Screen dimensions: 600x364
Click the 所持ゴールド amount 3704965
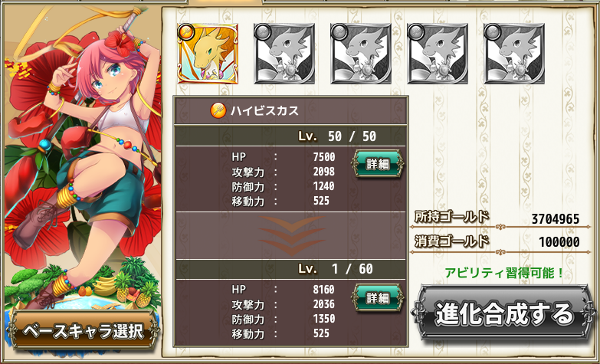556,219
